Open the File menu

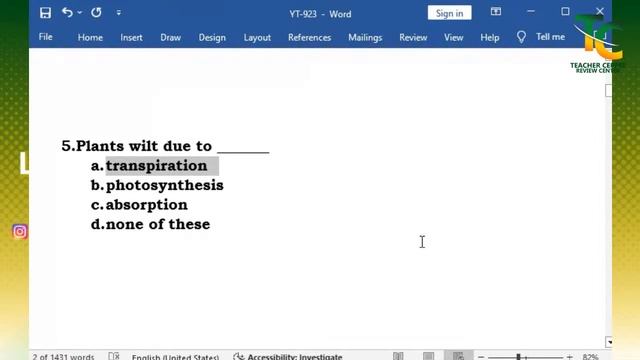point(45,37)
